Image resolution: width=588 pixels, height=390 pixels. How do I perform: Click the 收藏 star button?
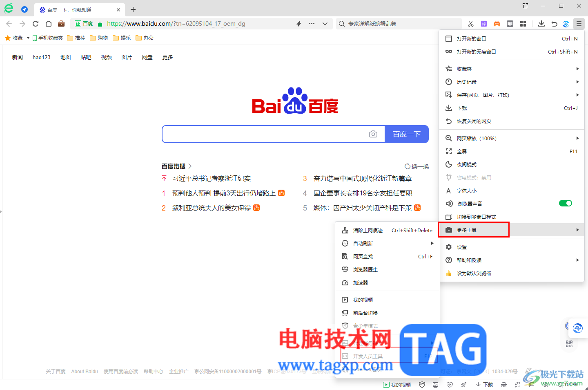(x=14, y=38)
